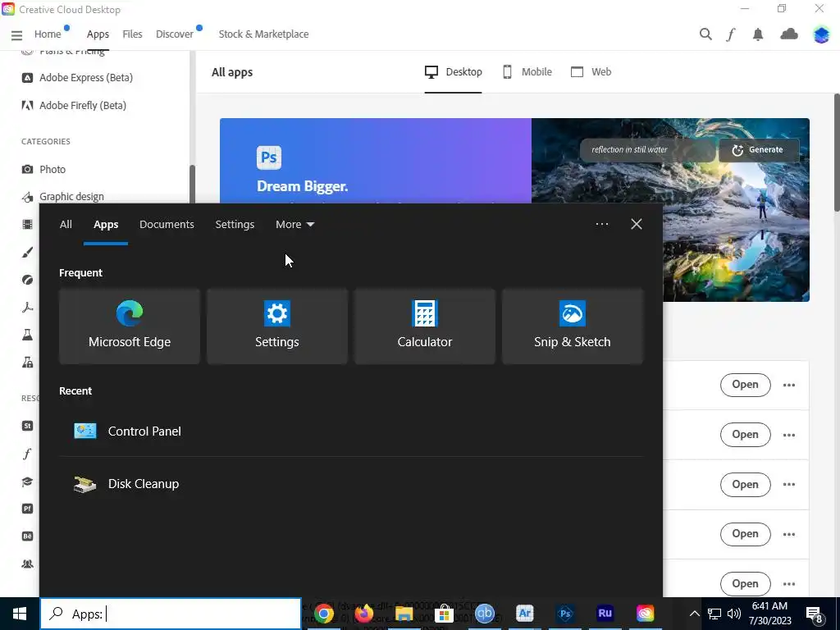Open the Action Center notifications
The width and height of the screenshot is (840, 630).
point(815,614)
